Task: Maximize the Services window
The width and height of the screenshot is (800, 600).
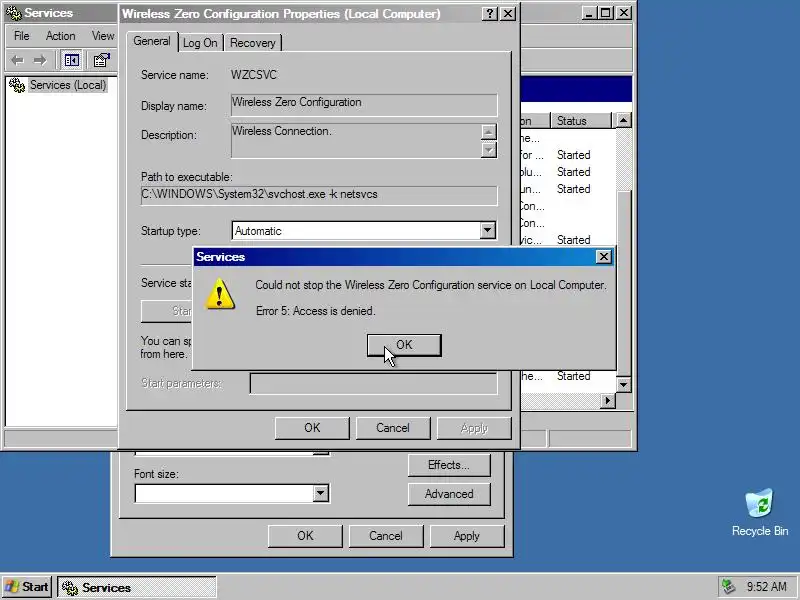Action: (x=605, y=13)
